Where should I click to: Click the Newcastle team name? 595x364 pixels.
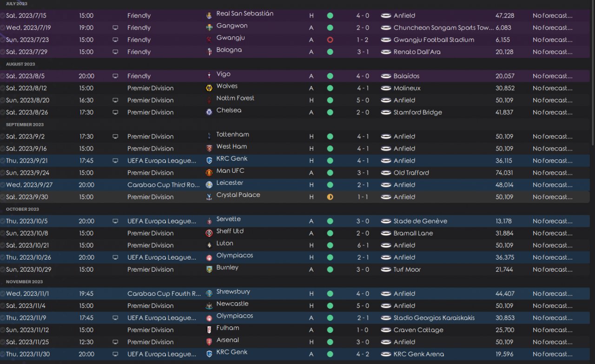232,304
